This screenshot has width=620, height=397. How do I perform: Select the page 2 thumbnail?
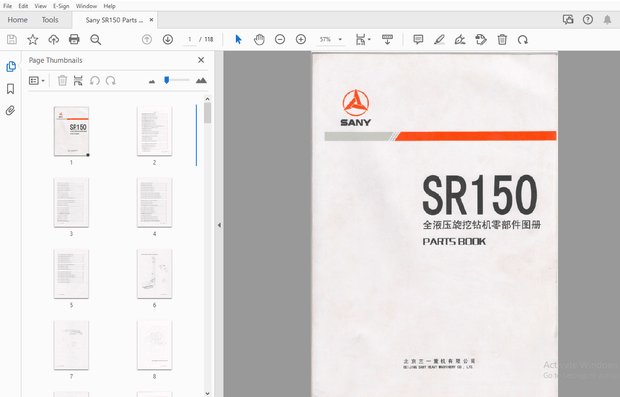tap(154, 131)
